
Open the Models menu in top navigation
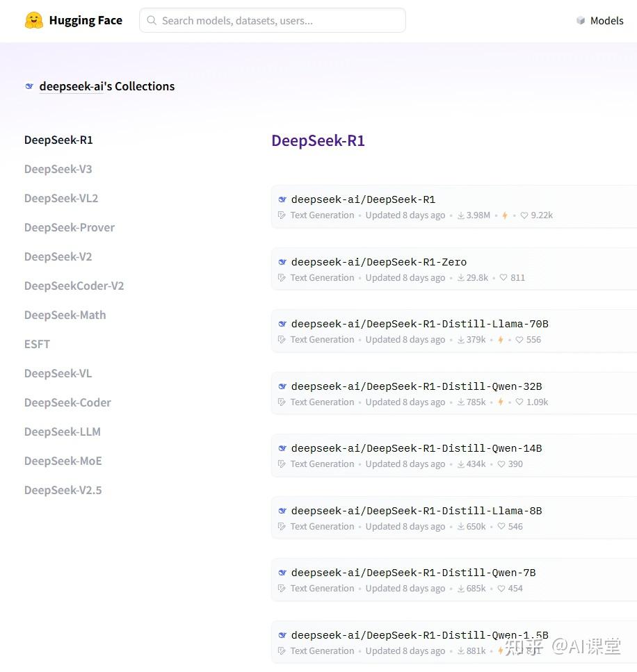point(606,20)
